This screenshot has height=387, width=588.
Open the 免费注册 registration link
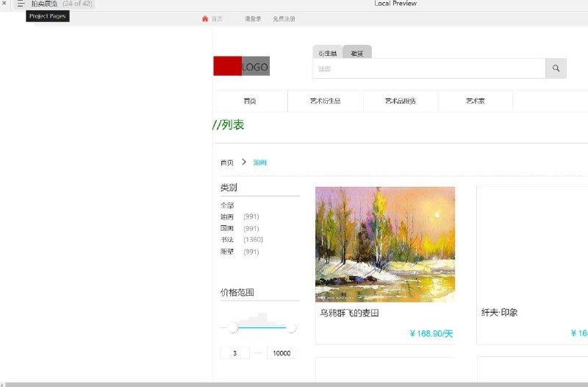click(x=284, y=19)
